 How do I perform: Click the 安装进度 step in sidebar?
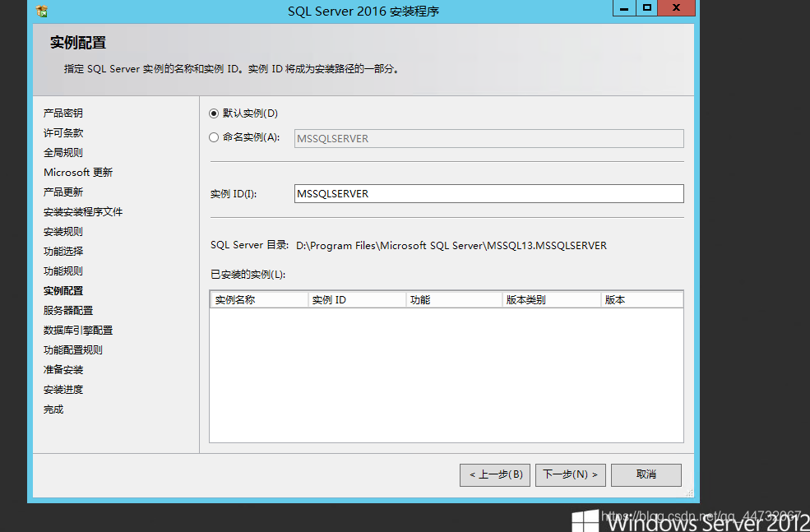63,390
